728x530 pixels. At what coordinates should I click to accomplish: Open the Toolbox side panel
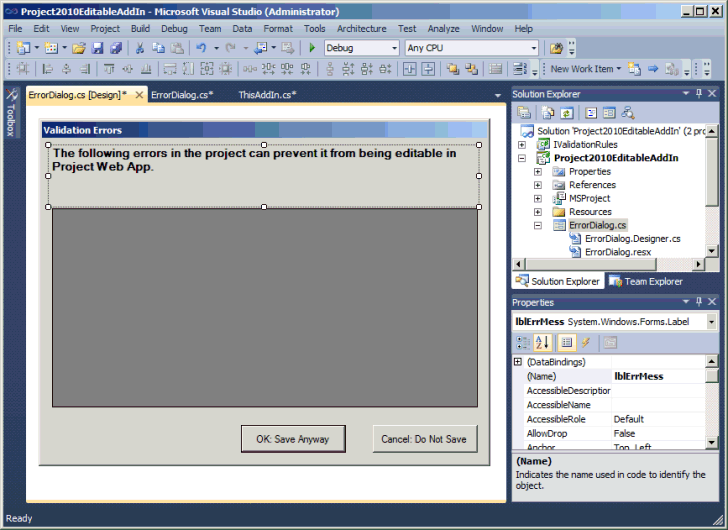coord(11,112)
